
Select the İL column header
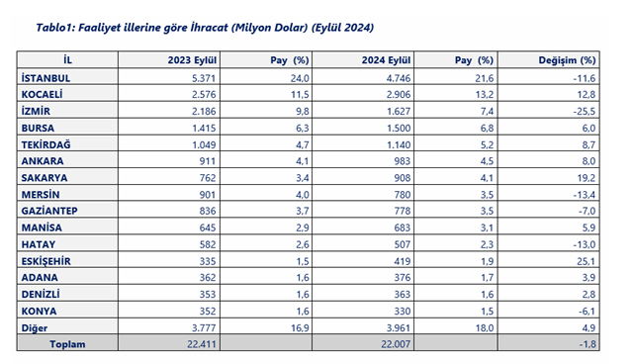67,60
